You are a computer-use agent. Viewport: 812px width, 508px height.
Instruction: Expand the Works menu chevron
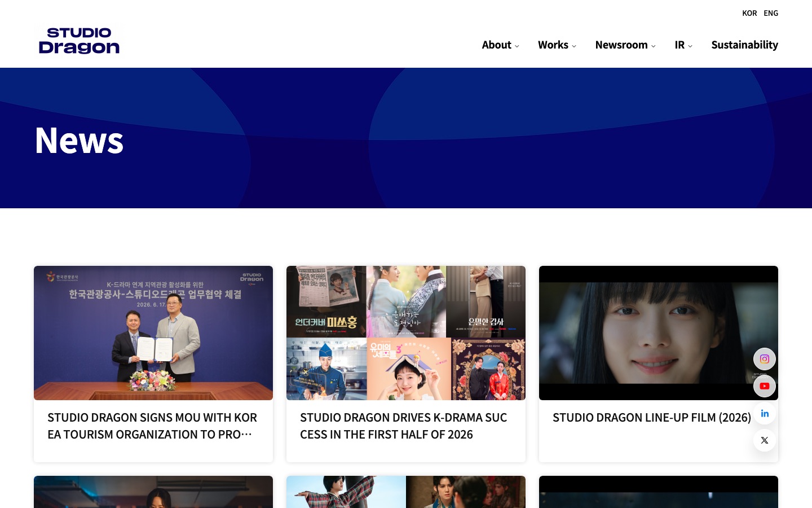(x=574, y=46)
